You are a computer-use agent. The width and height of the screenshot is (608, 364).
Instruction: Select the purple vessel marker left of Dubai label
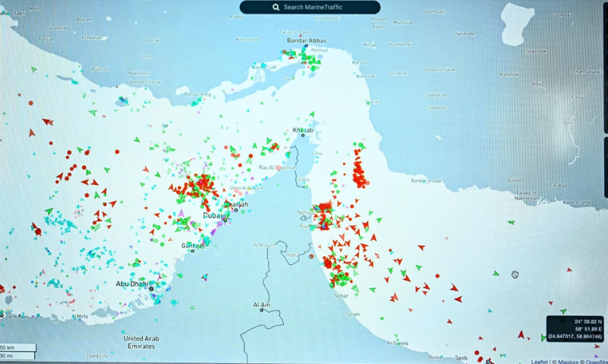click(181, 213)
